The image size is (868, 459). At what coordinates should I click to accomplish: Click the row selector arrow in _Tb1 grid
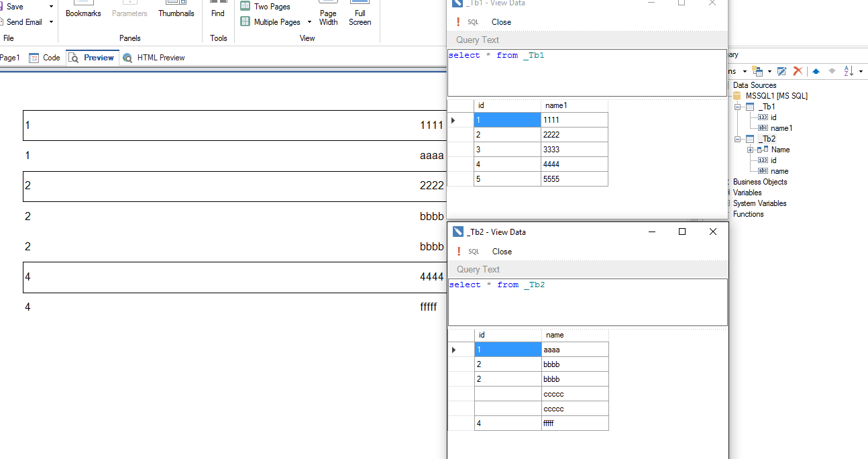pos(453,120)
